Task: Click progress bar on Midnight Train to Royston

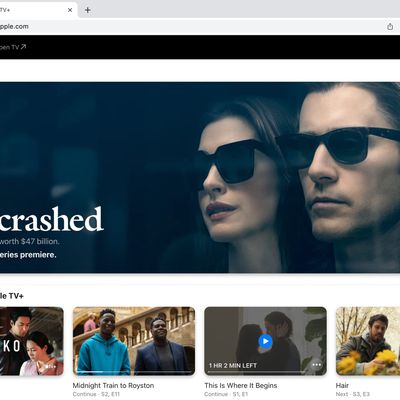Action: click(134, 371)
